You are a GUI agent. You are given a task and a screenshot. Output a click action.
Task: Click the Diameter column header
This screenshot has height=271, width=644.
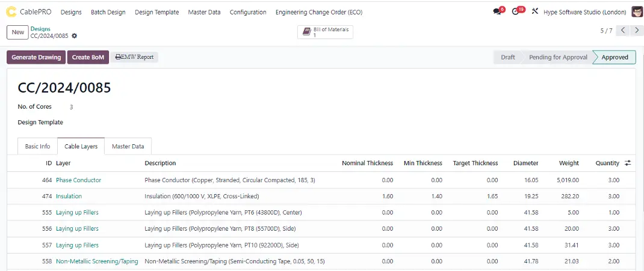tap(525, 163)
